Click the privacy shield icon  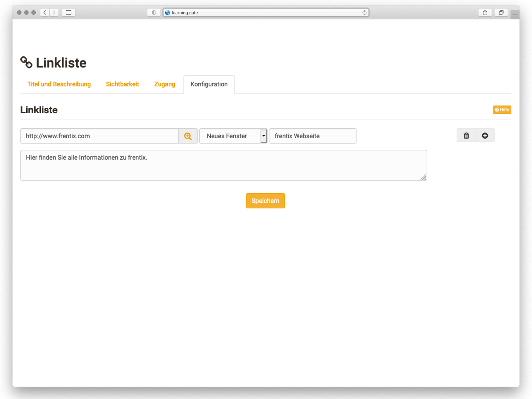154,12
